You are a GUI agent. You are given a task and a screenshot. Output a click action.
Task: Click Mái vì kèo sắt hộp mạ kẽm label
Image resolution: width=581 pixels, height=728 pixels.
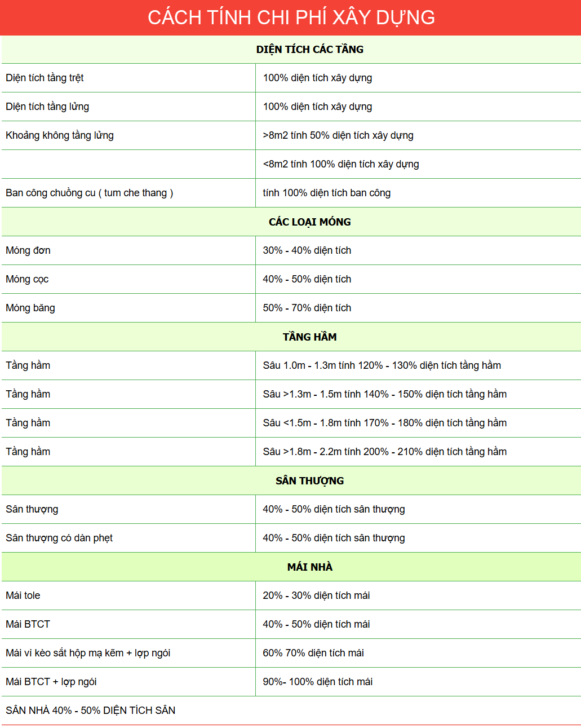click(x=88, y=653)
